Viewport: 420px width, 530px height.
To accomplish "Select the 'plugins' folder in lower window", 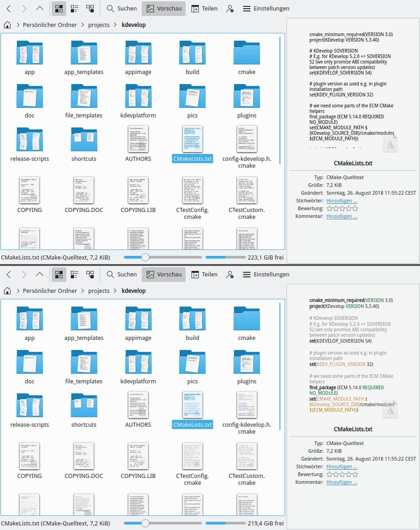I will (x=246, y=367).
